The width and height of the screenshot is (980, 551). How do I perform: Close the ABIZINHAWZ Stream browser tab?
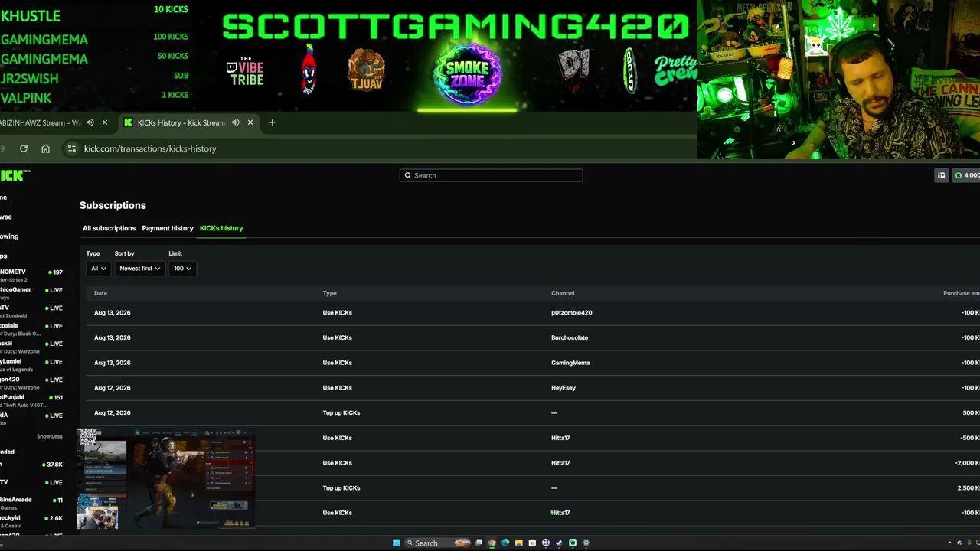pyautogui.click(x=105, y=122)
